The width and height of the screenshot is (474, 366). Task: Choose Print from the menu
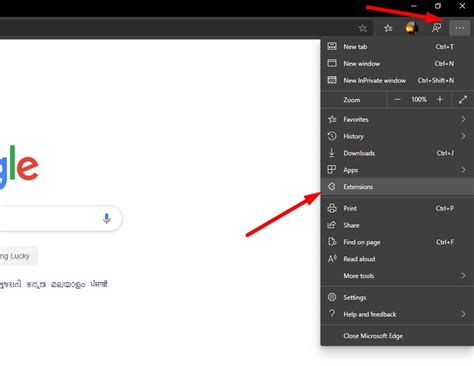(x=397, y=208)
